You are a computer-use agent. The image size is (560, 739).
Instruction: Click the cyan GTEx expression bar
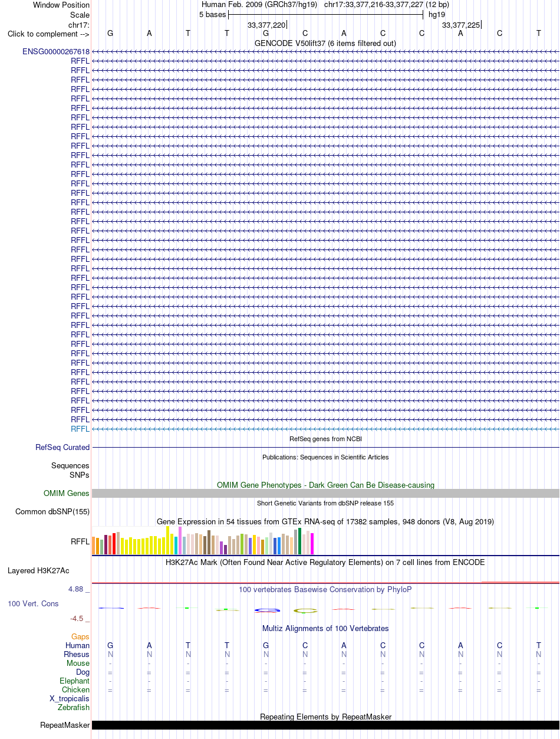[x=176, y=546]
